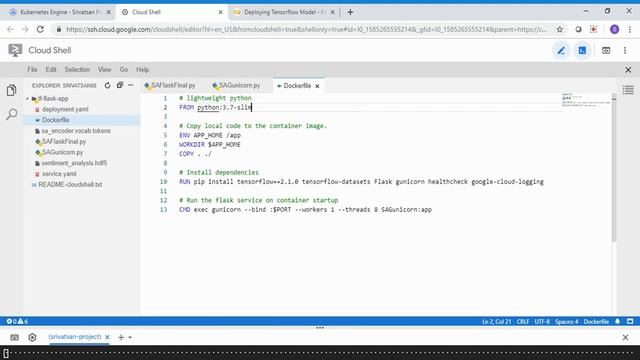Close the Dockerfile editor tab

pos(317,86)
